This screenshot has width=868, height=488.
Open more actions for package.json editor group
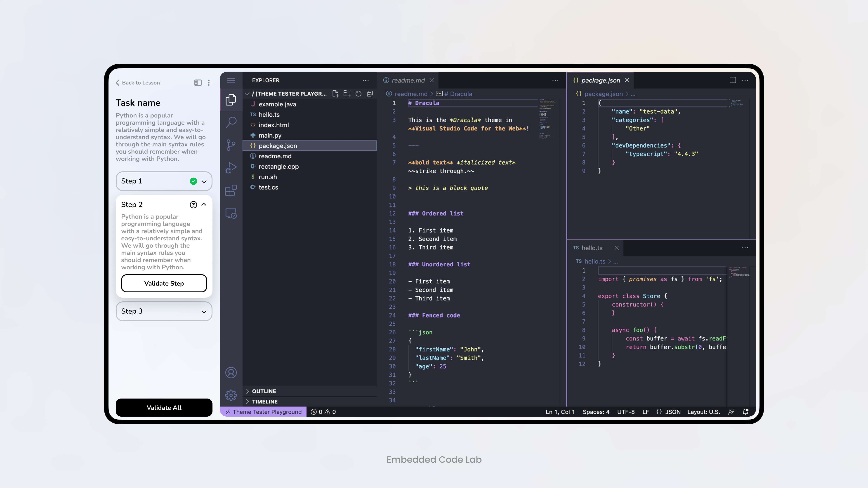745,80
